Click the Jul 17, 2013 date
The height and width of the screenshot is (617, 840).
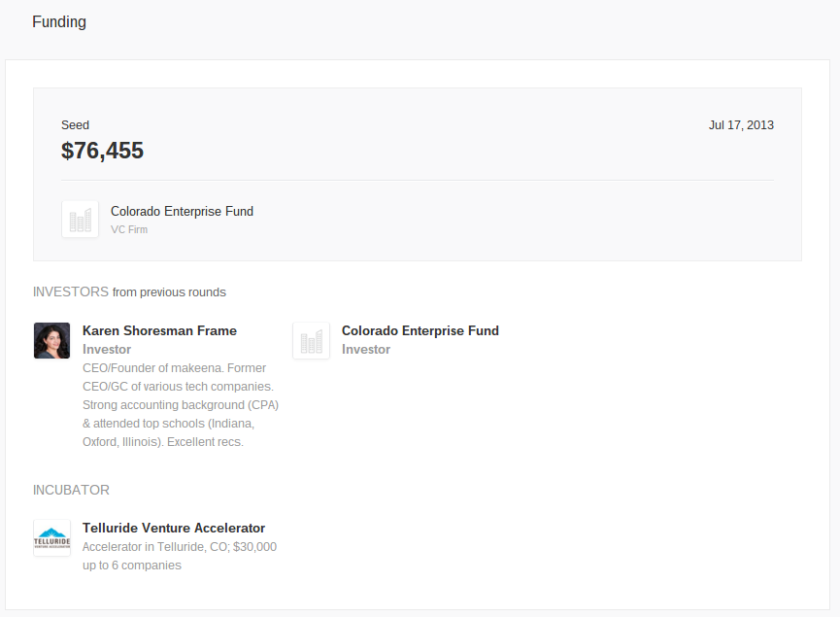pos(741,125)
